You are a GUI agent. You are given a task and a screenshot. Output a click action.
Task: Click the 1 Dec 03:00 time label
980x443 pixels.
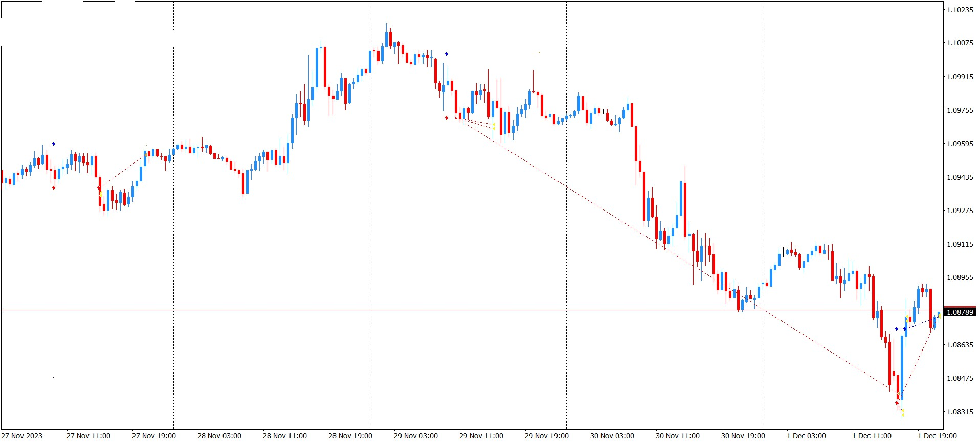807,436
